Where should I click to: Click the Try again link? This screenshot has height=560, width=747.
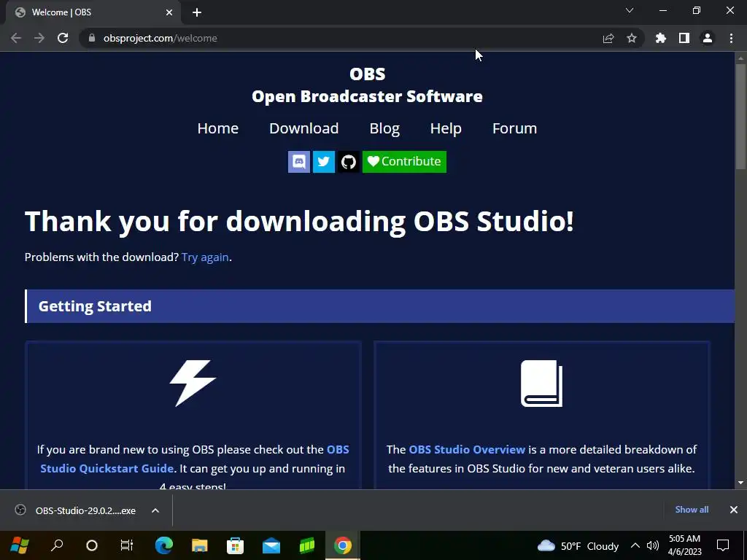205,257
